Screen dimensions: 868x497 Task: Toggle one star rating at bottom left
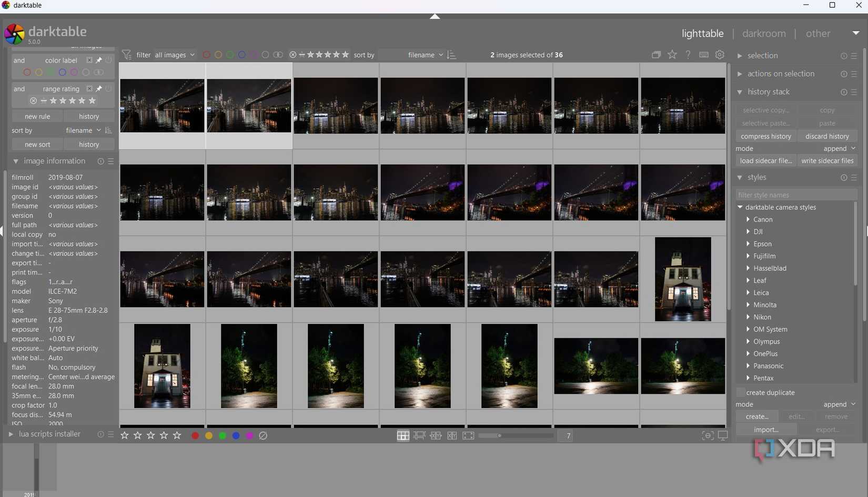click(124, 435)
